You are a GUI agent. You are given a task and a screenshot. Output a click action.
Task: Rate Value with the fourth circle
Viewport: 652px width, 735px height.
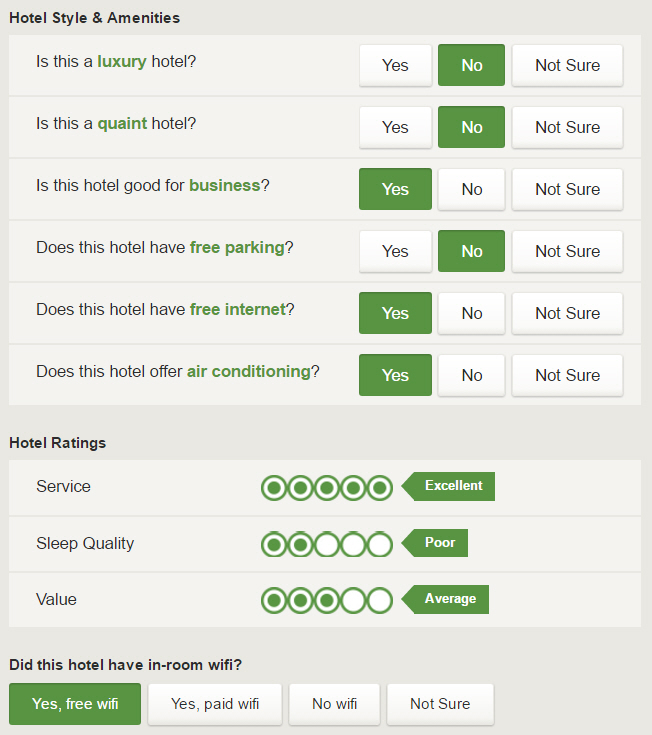[x=352, y=601]
